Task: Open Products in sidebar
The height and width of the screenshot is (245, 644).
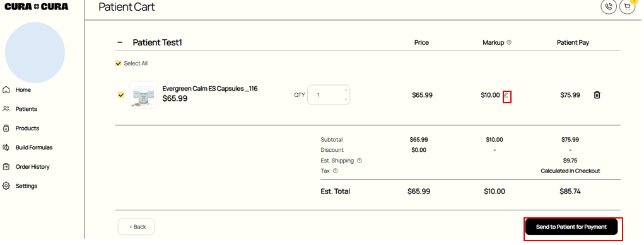Action: pos(27,128)
